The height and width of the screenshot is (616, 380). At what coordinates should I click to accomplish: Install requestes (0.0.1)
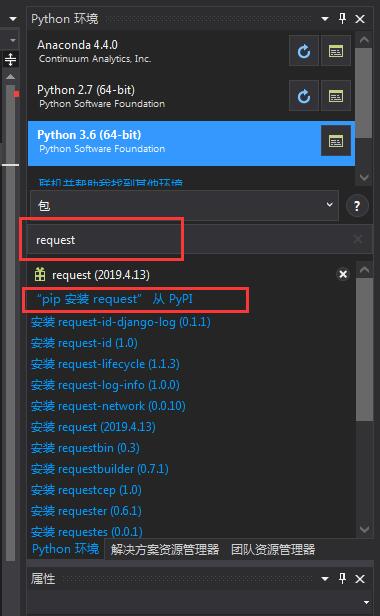[x=86, y=532]
